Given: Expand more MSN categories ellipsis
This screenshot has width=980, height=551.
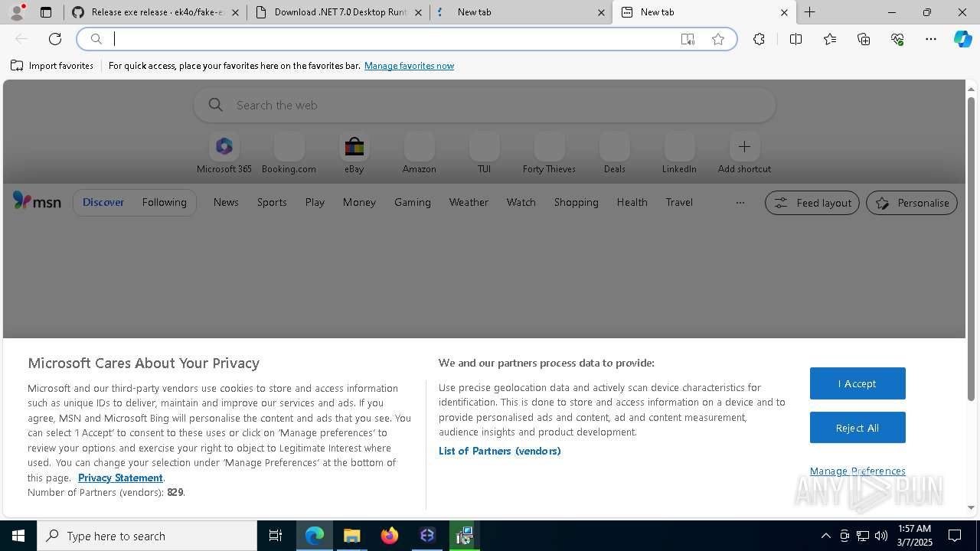Looking at the screenshot, I should tap(740, 203).
